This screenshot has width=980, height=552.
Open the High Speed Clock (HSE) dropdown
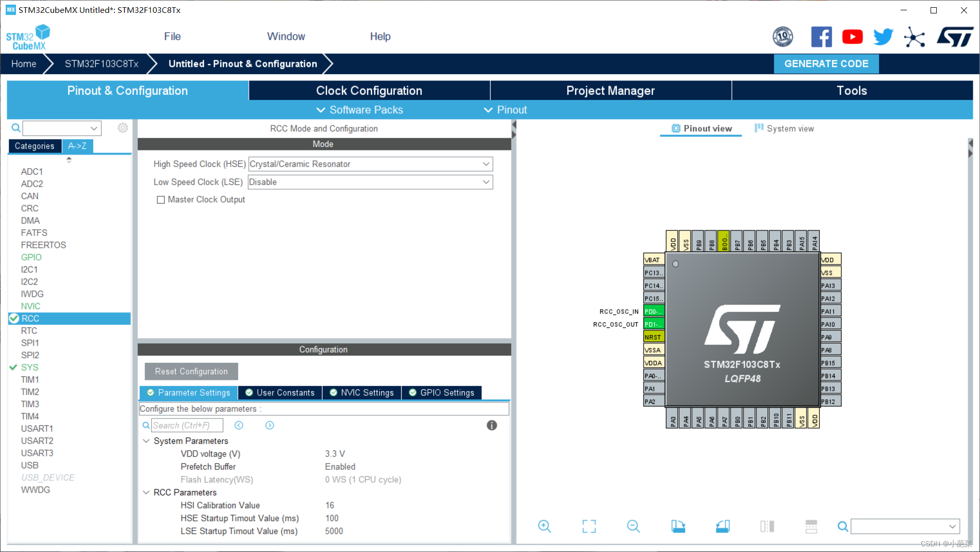370,164
